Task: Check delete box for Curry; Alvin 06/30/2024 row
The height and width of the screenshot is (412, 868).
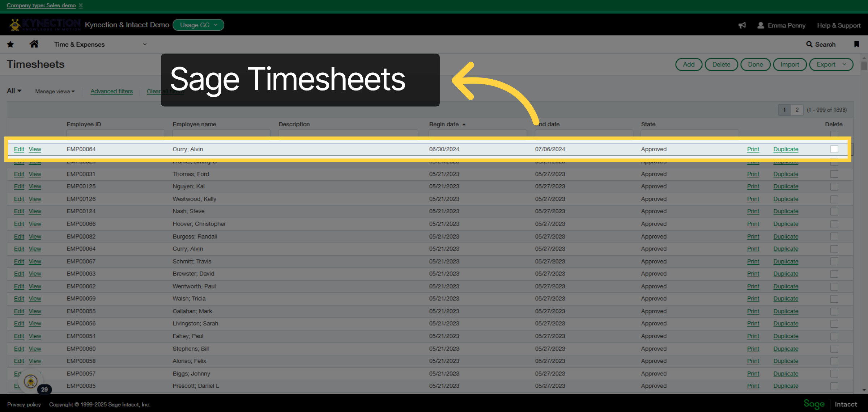Action: (x=834, y=149)
